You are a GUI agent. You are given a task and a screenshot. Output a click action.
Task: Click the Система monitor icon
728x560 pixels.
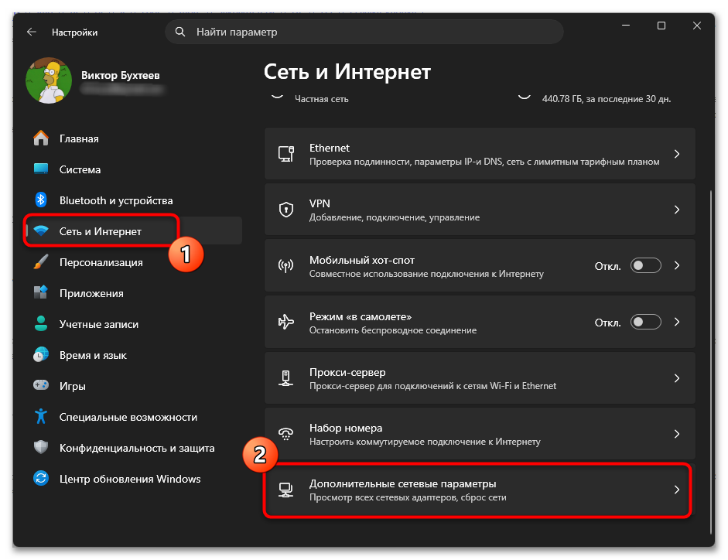click(41, 169)
